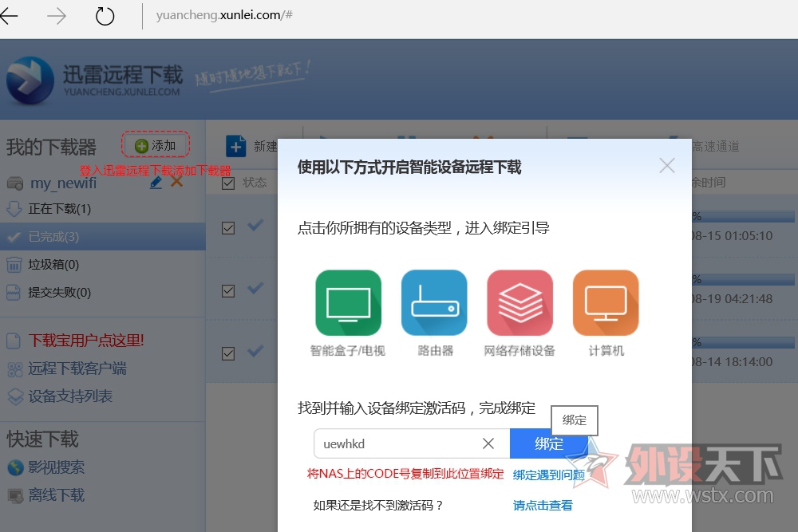798x532 pixels.
Task: Click the my_newifi device drive icon
Action: pos(15,183)
